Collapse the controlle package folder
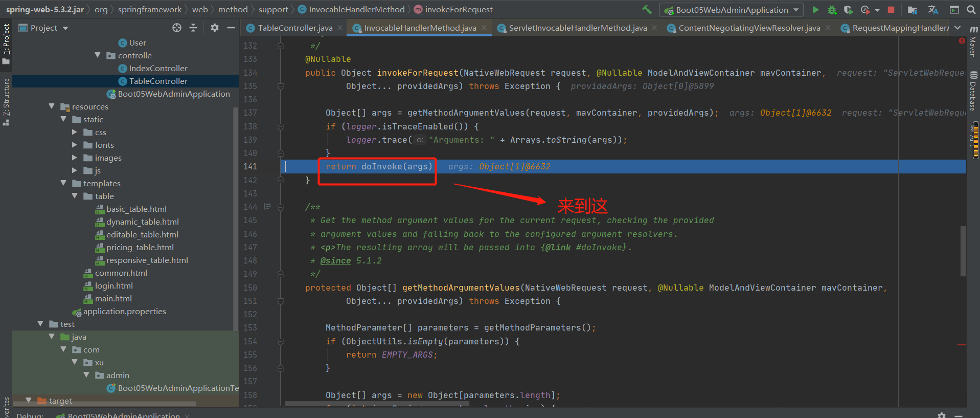This screenshot has width=980, height=418. click(98, 55)
